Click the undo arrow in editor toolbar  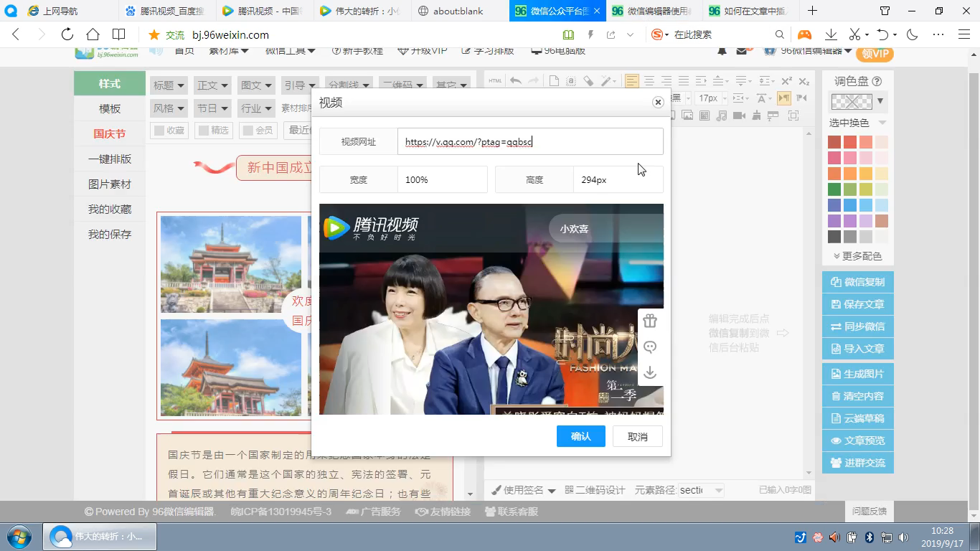coord(515,81)
